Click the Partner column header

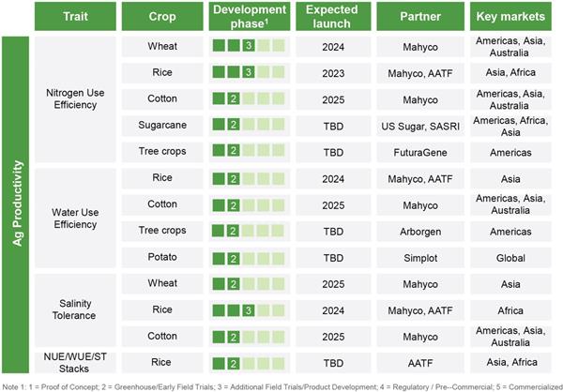pyautogui.click(x=420, y=17)
